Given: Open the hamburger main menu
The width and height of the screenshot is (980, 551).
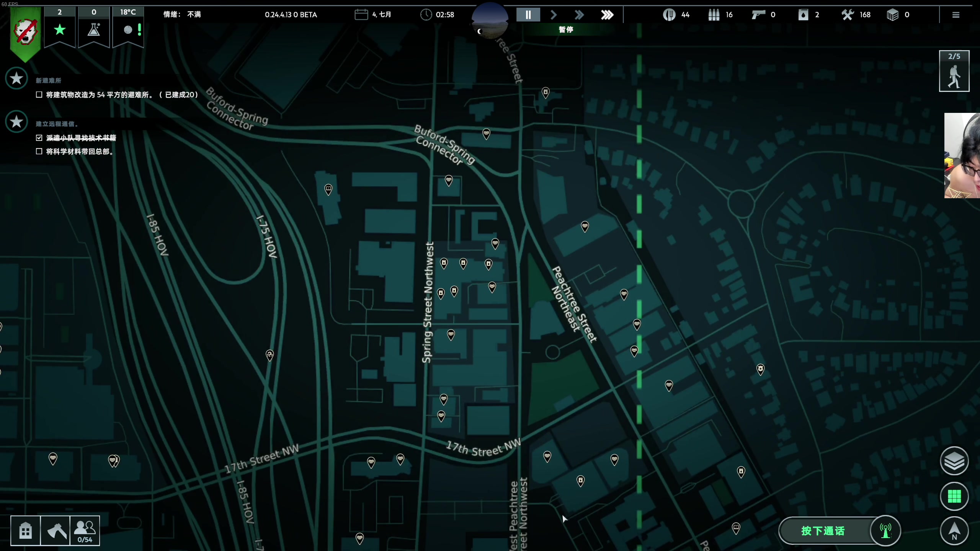Looking at the screenshot, I should pyautogui.click(x=956, y=15).
